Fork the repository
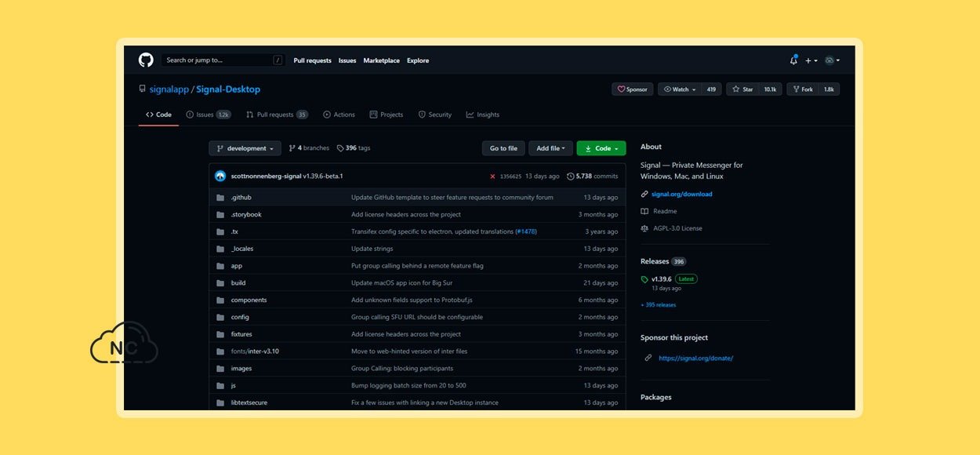The height and width of the screenshot is (455, 980). [802, 89]
